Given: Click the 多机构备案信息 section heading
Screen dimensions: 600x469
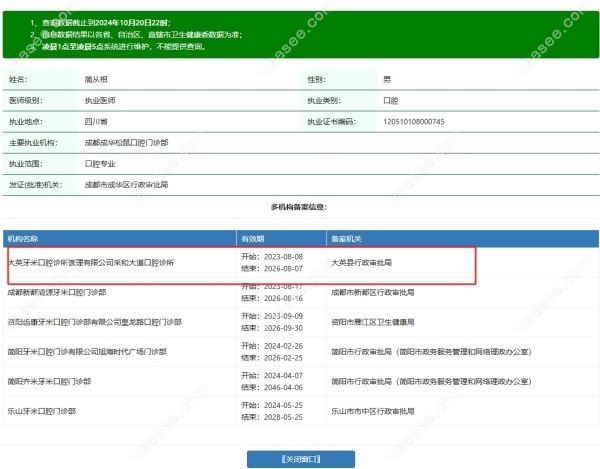Looking at the screenshot, I should coord(299,207).
